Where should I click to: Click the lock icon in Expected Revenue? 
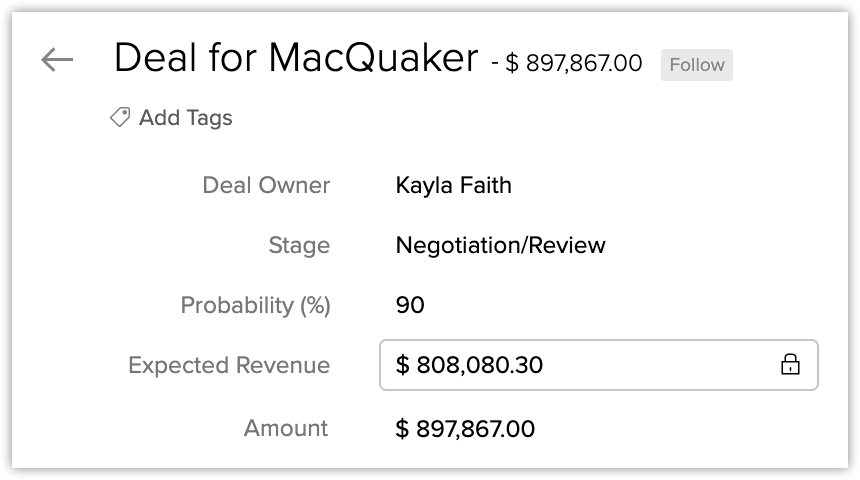pyautogui.click(x=790, y=365)
